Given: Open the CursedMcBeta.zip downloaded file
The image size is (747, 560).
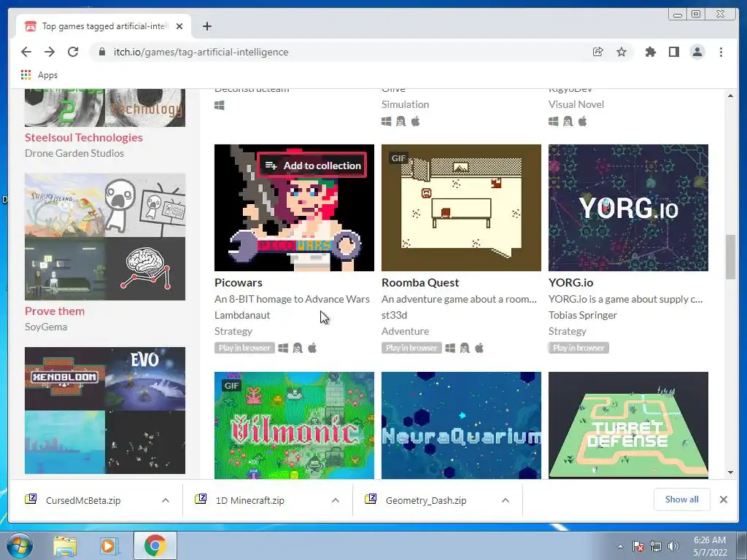Looking at the screenshot, I should pos(83,500).
